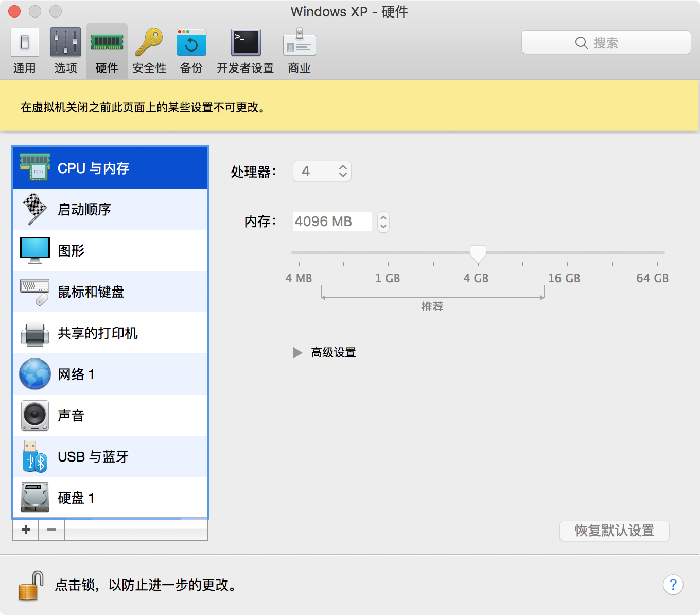Select 鼠标和键盘 item
The height and width of the screenshot is (615, 700).
(110, 292)
